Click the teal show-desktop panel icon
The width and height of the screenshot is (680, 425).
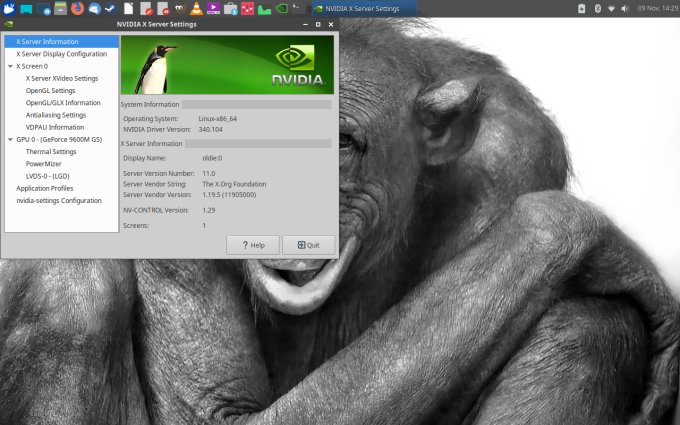pos(26,9)
